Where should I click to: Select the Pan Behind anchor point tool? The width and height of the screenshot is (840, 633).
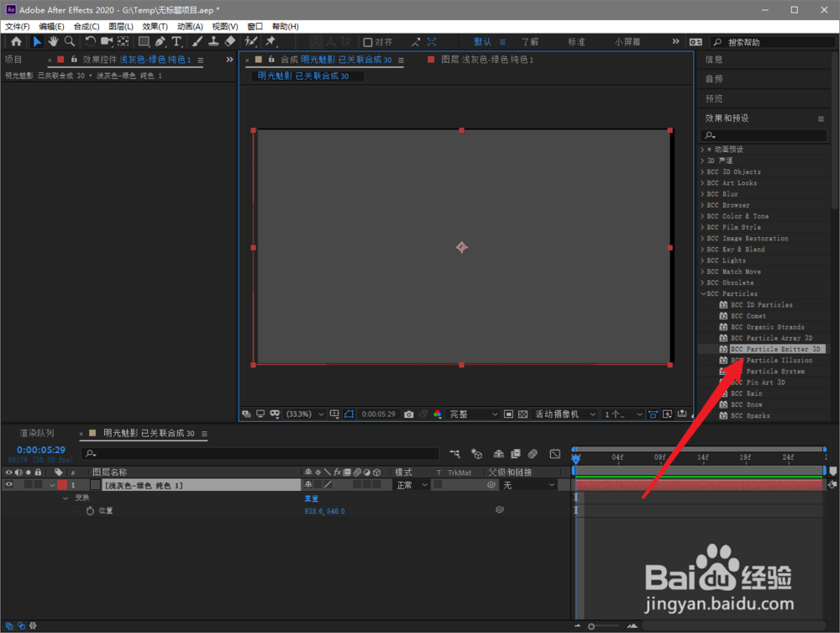(123, 41)
